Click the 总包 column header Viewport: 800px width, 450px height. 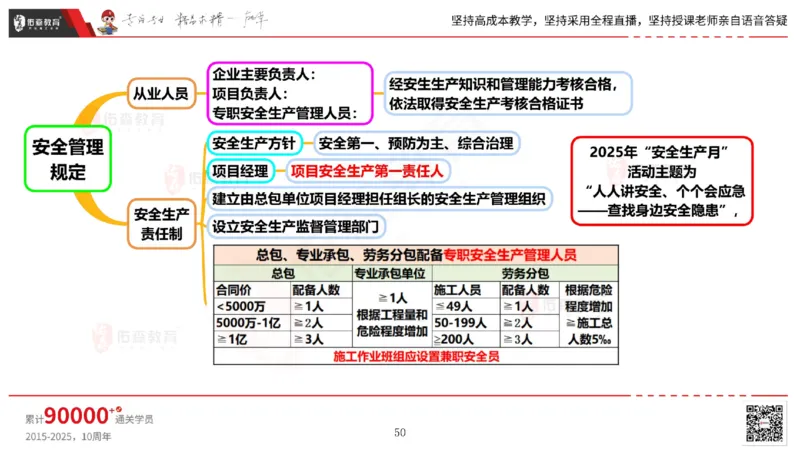[283, 273]
